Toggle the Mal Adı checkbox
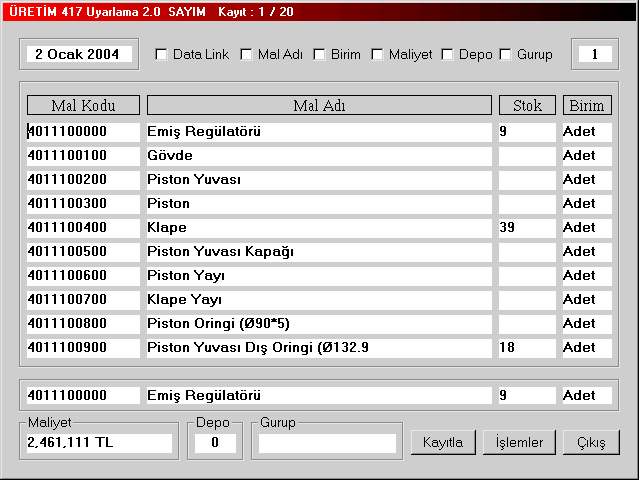Image resolution: width=639 pixels, height=480 pixels. click(247, 54)
